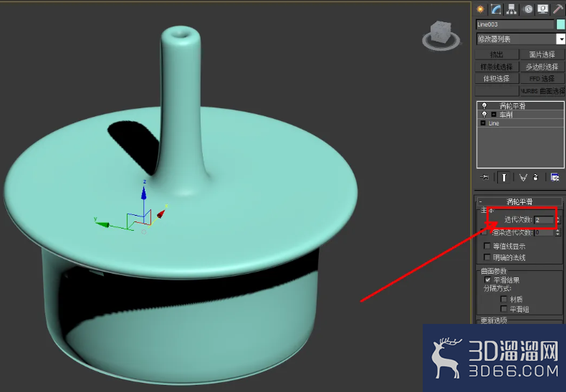Viewport: 566px width, 392px height.
Task: Click the Line003 object name field
Action: 514,24
